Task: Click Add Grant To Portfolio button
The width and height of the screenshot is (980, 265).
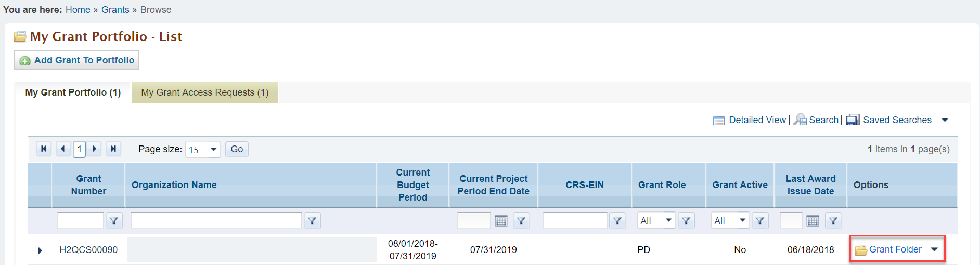Action: click(76, 60)
